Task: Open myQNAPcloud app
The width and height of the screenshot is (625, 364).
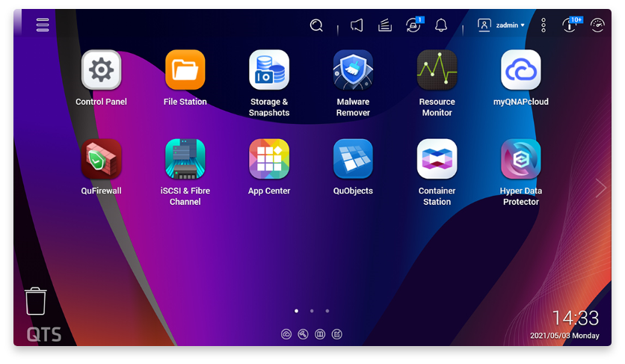Action: (x=521, y=70)
